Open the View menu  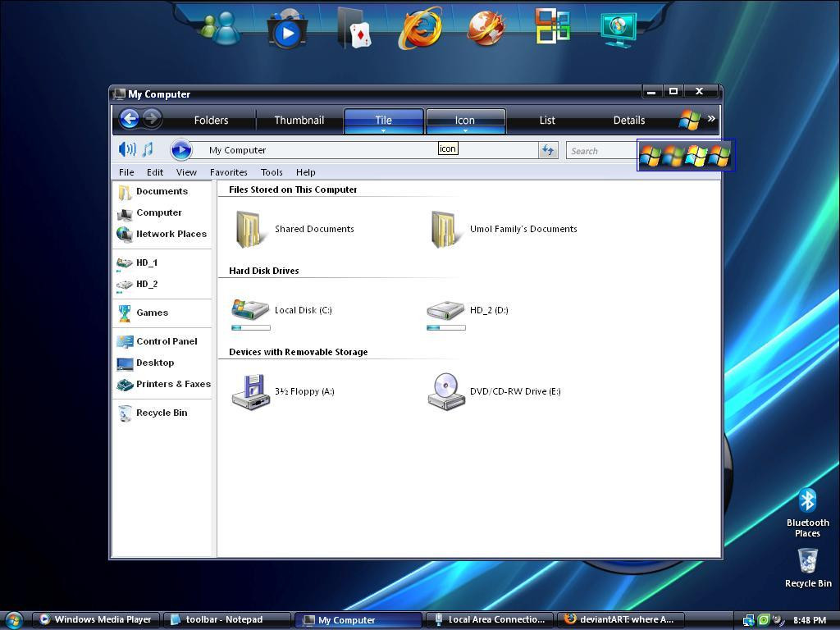(186, 172)
